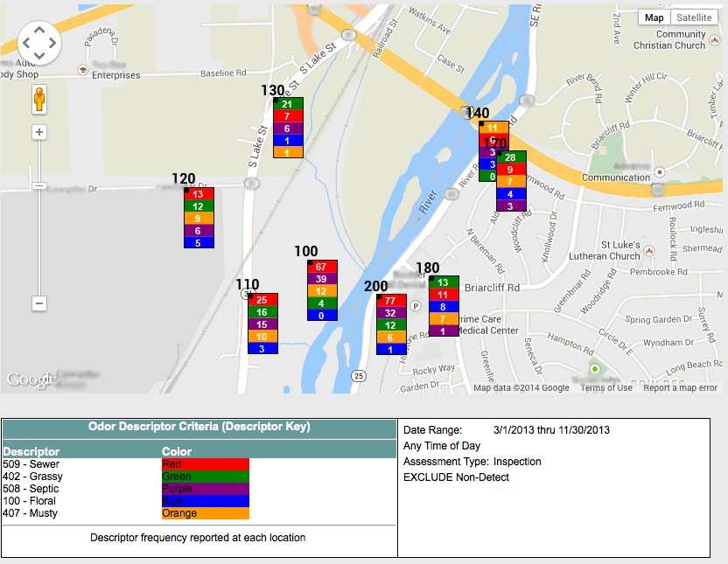
Task: Click red Sewer count 77 at location 200
Action: coord(391,301)
